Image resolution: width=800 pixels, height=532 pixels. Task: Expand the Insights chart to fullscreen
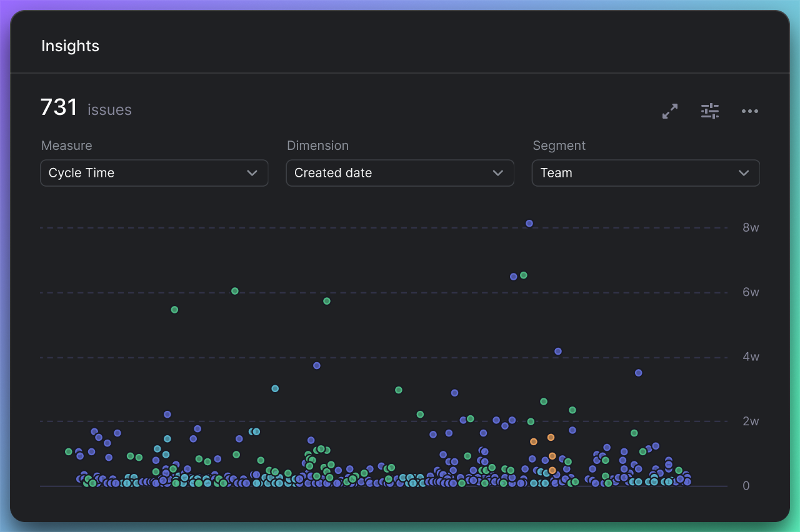click(670, 111)
